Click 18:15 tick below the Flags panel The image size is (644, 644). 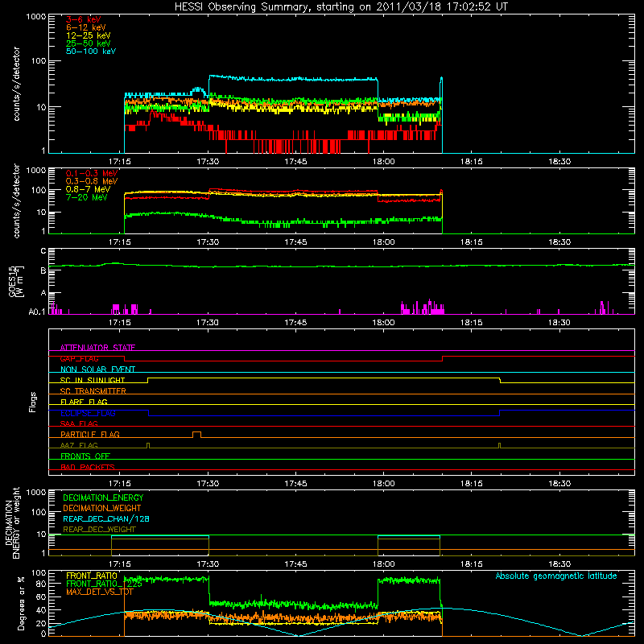click(472, 484)
